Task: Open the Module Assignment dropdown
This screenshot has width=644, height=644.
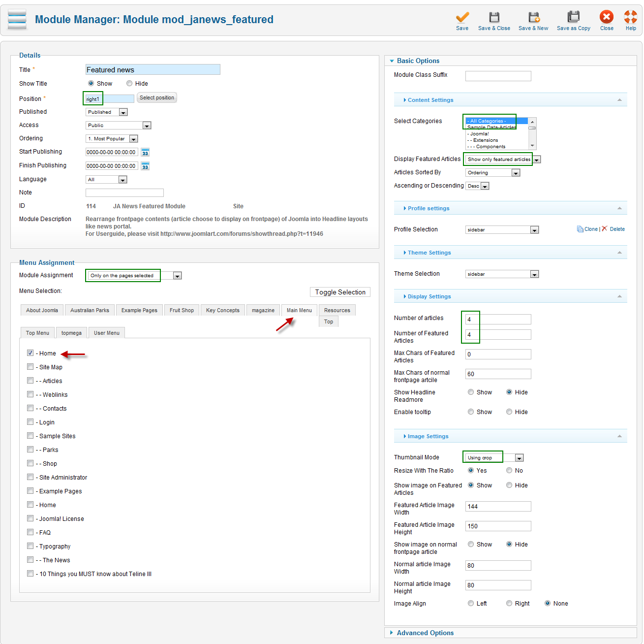Action: click(x=177, y=276)
